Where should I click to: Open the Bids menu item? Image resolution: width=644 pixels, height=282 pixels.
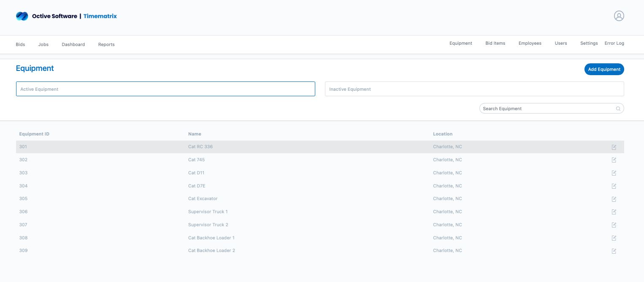pos(20,44)
